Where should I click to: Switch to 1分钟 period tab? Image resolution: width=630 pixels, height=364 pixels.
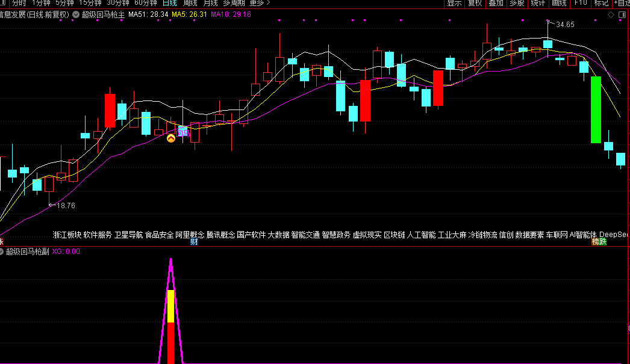(x=41, y=3)
